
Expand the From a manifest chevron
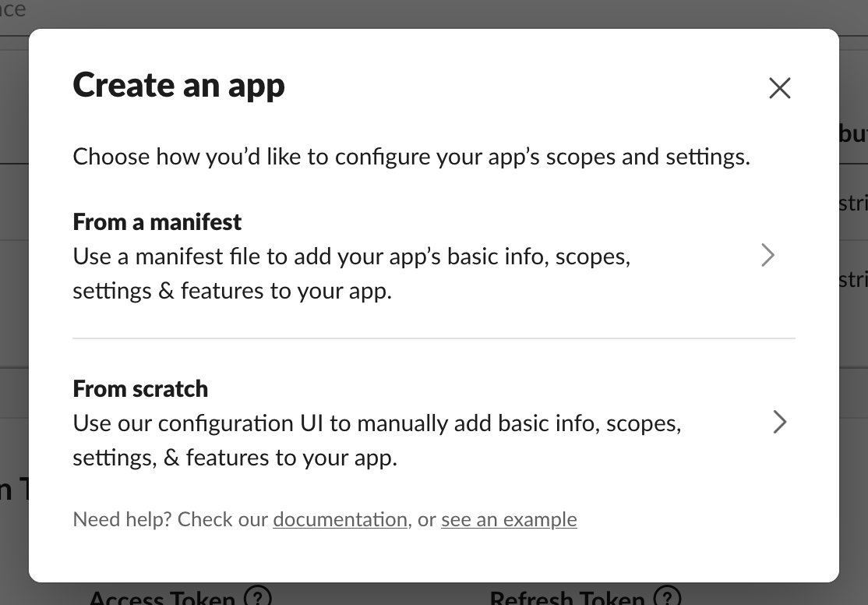[x=768, y=255]
